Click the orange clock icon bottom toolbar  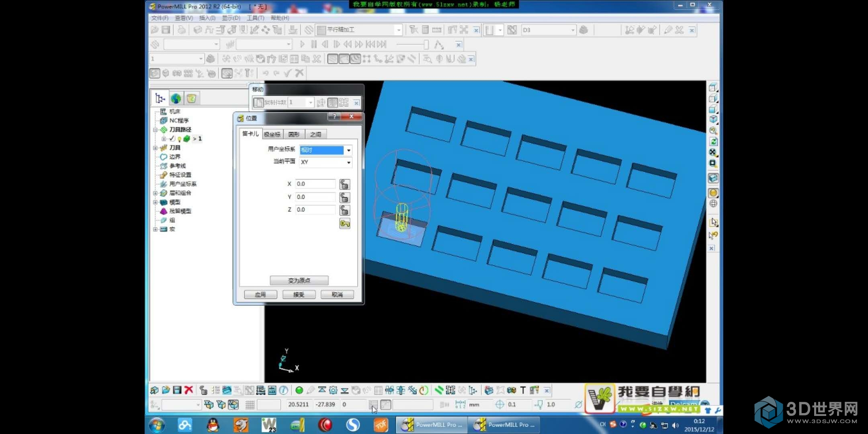click(424, 390)
